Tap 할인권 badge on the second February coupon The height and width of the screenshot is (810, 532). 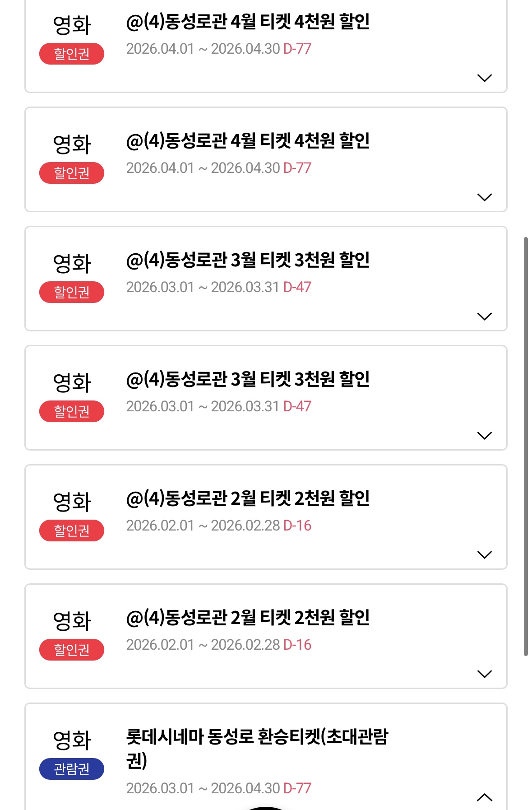click(72, 650)
